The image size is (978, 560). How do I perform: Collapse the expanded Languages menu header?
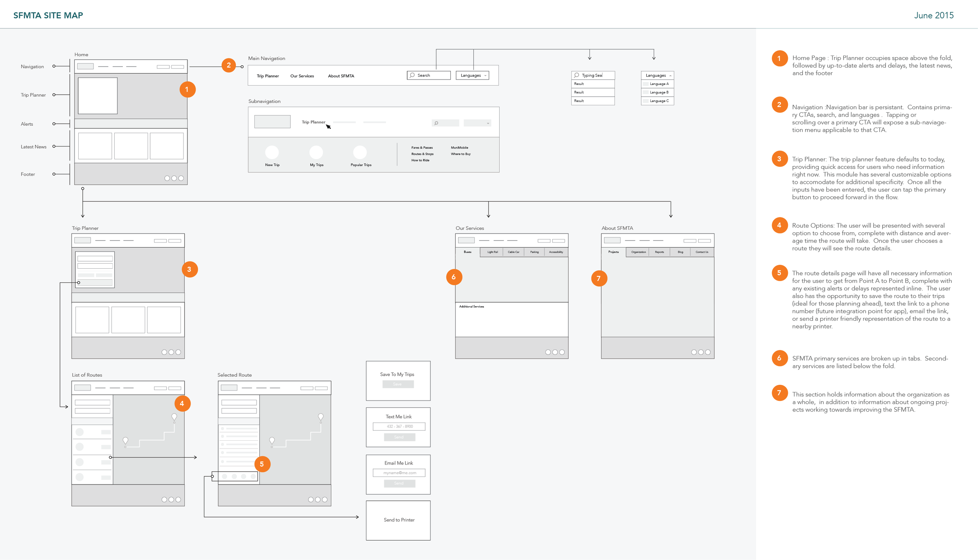[x=658, y=75]
